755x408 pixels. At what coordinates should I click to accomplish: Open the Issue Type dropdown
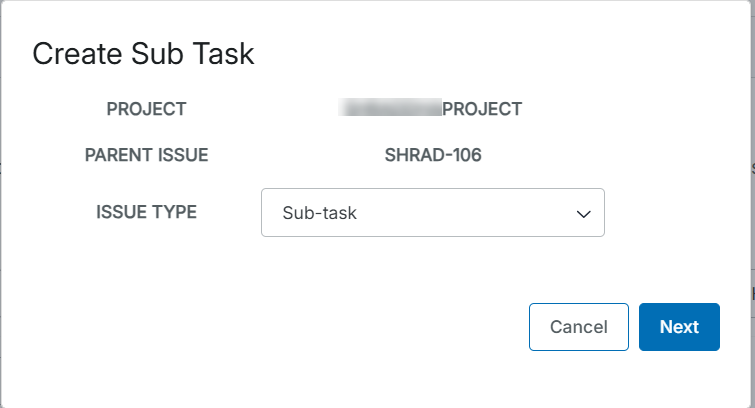click(x=432, y=213)
